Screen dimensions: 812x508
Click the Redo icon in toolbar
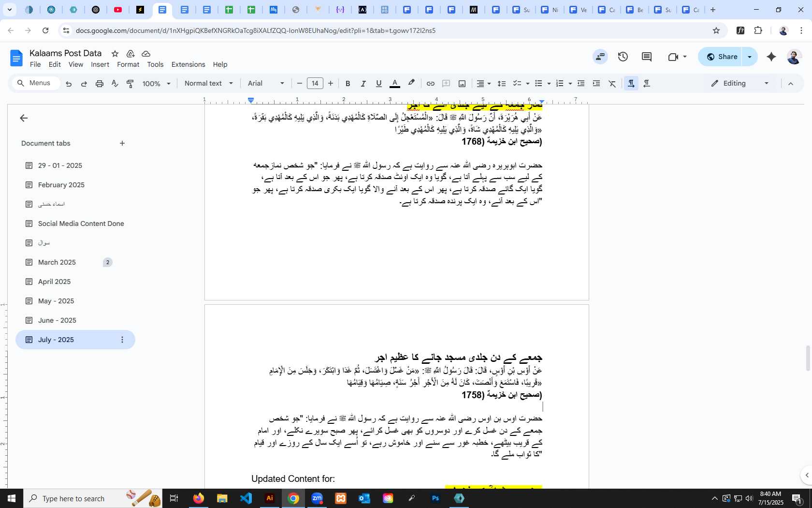point(84,84)
